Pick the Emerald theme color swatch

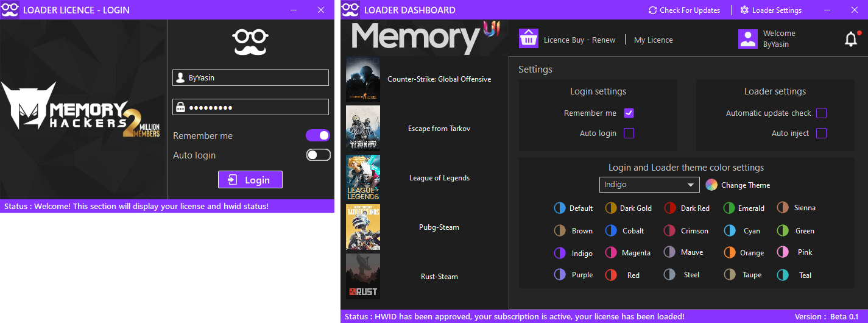click(x=729, y=208)
